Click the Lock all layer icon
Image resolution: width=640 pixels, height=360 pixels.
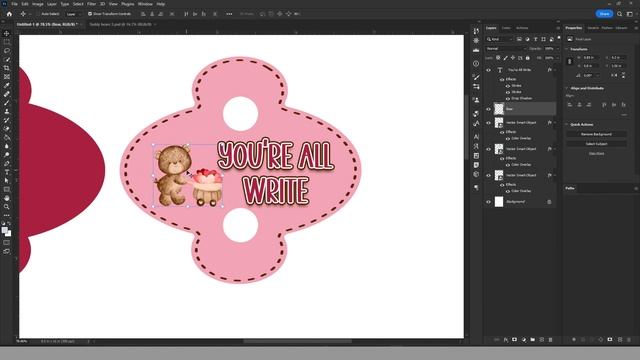[528, 58]
